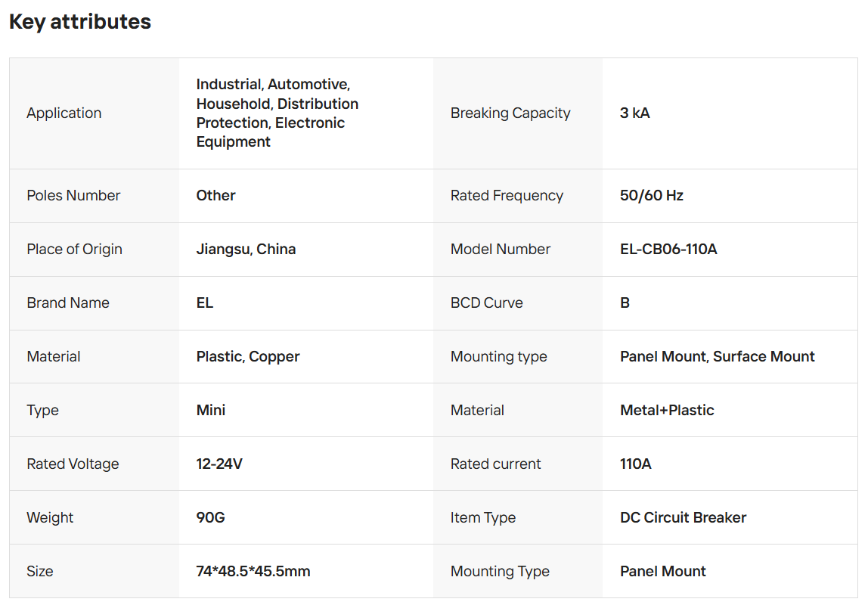Click the "Jiangsu, China" value
868x602 pixels.
(x=246, y=250)
